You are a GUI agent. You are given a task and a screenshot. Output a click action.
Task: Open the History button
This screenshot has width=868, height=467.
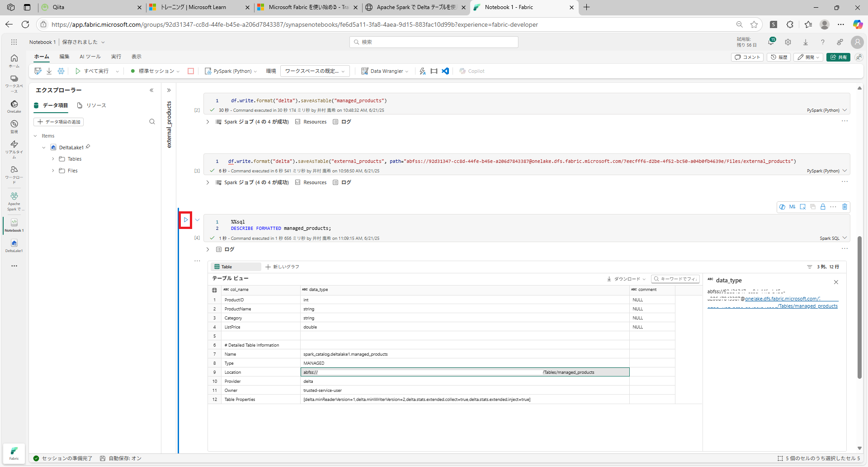pos(779,57)
